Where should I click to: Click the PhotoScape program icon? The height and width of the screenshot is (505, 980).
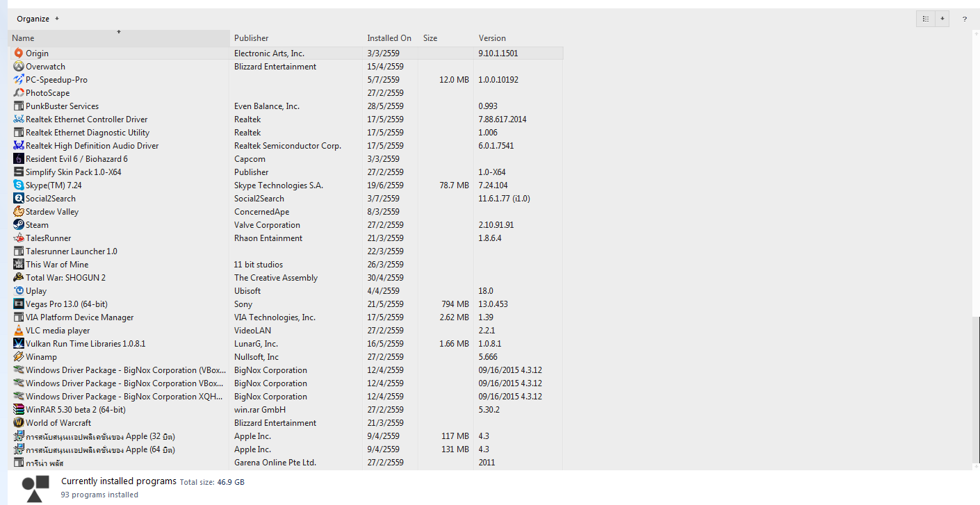click(19, 93)
